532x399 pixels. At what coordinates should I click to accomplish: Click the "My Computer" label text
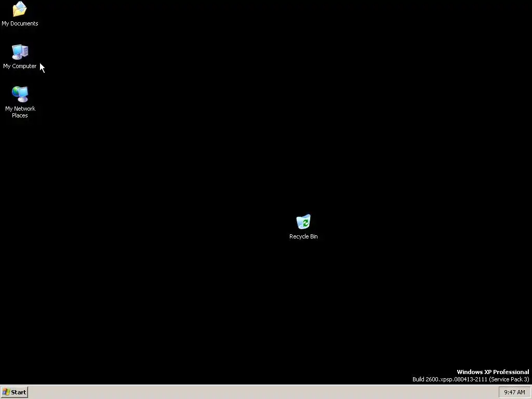tap(20, 66)
